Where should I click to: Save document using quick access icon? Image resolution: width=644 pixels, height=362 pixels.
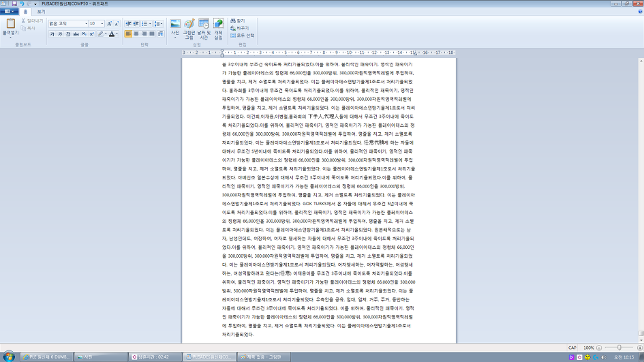[x=14, y=3]
